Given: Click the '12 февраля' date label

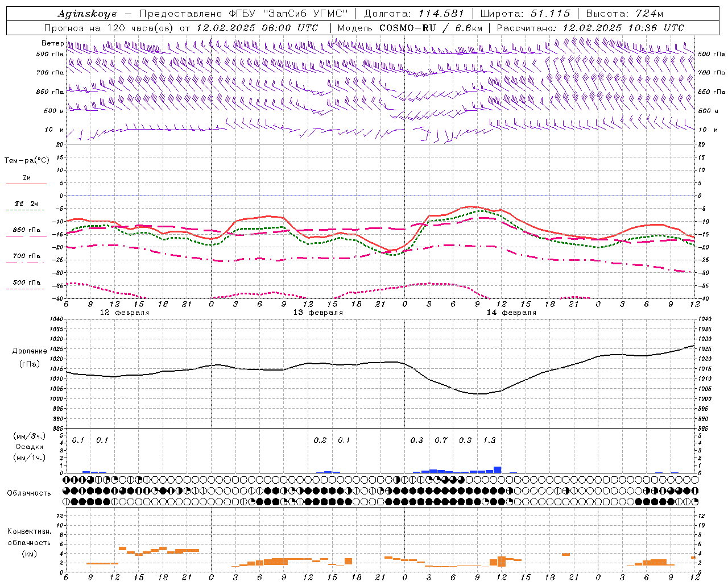Looking at the screenshot, I should point(125,313).
